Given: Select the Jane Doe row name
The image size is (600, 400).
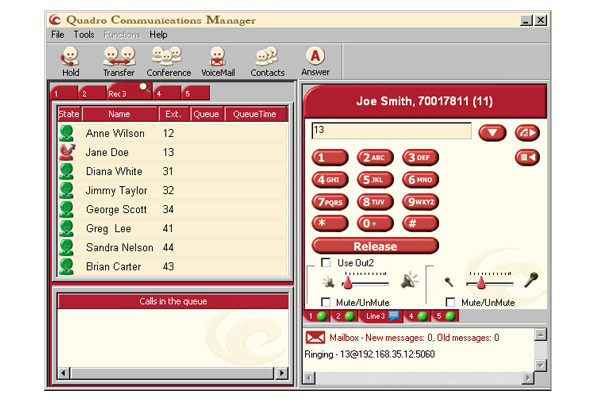Looking at the screenshot, I should click(x=107, y=152).
